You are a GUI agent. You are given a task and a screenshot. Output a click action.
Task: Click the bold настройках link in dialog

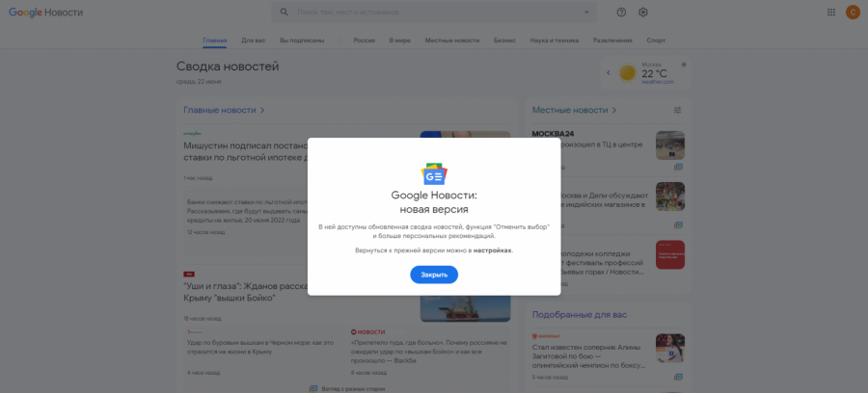(493, 250)
